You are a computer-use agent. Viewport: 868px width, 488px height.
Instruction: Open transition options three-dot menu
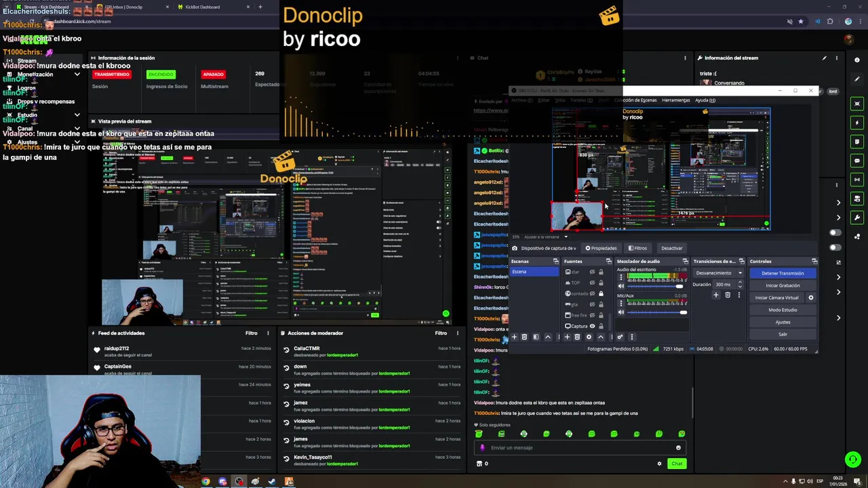click(739, 295)
